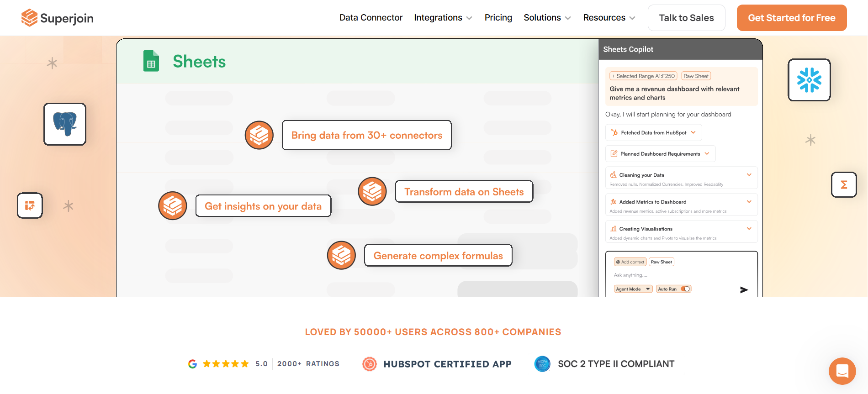The width and height of the screenshot is (868, 394).
Task: Expand the Solutions menu
Action: [x=547, y=18]
